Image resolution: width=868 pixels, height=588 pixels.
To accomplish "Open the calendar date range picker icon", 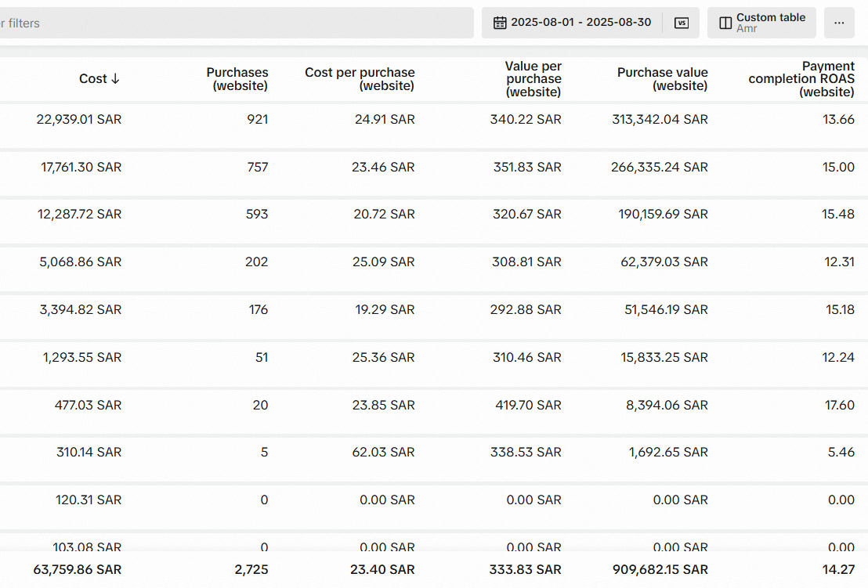I will point(499,23).
